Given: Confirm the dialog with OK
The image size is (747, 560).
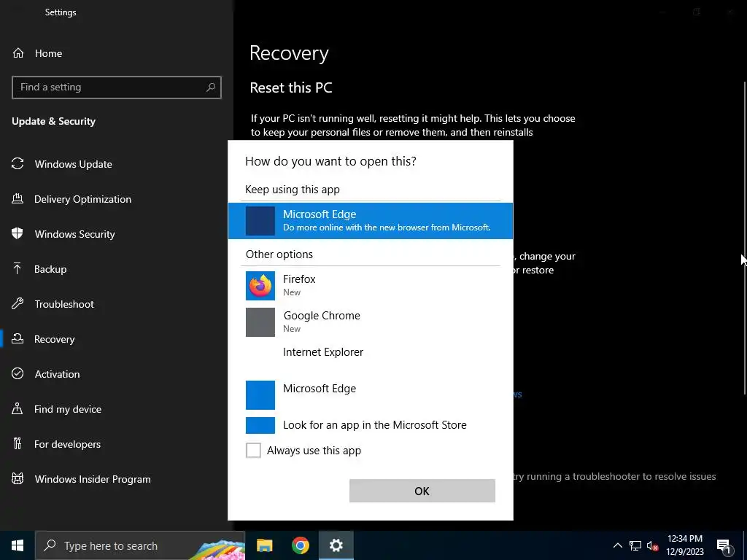Looking at the screenshot, I should [x=422, y=491].
